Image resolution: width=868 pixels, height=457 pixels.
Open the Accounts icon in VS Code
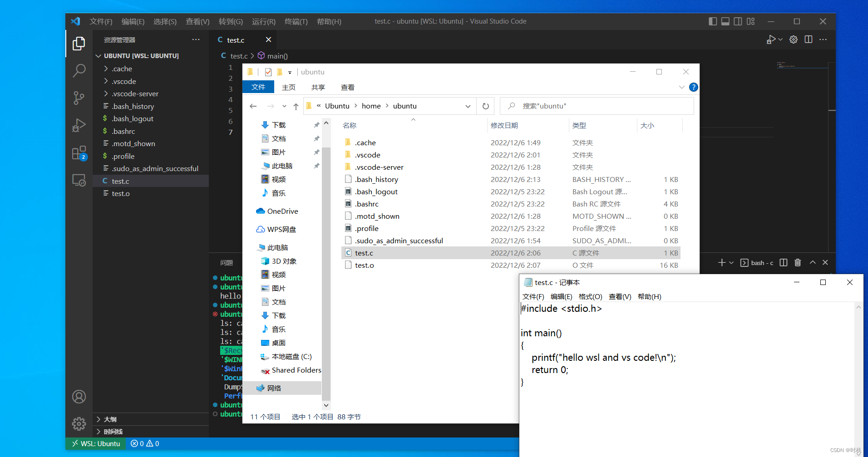click(79, 397)
